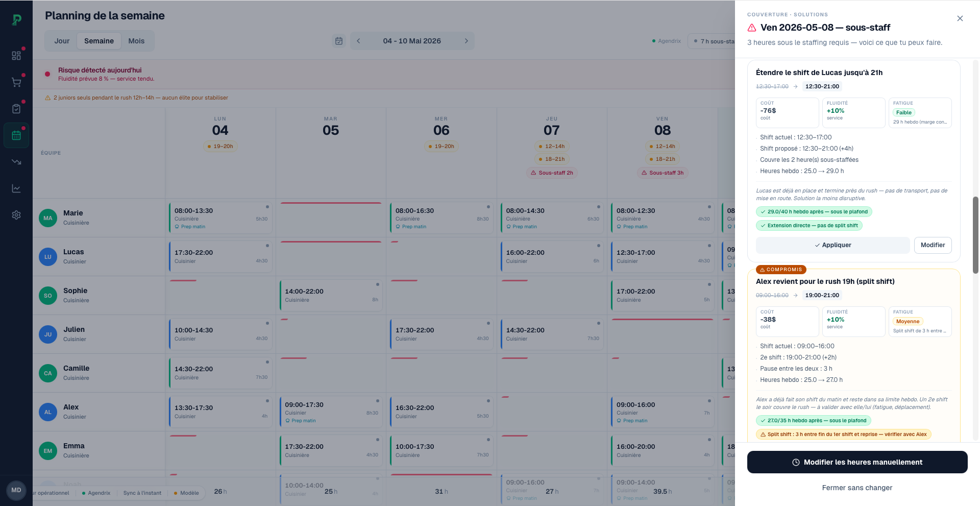Viewport: 980px width, 506px height.
Task: Click the 27.0/35 h hebdo après chip
Action: click(x=813, y=420)
